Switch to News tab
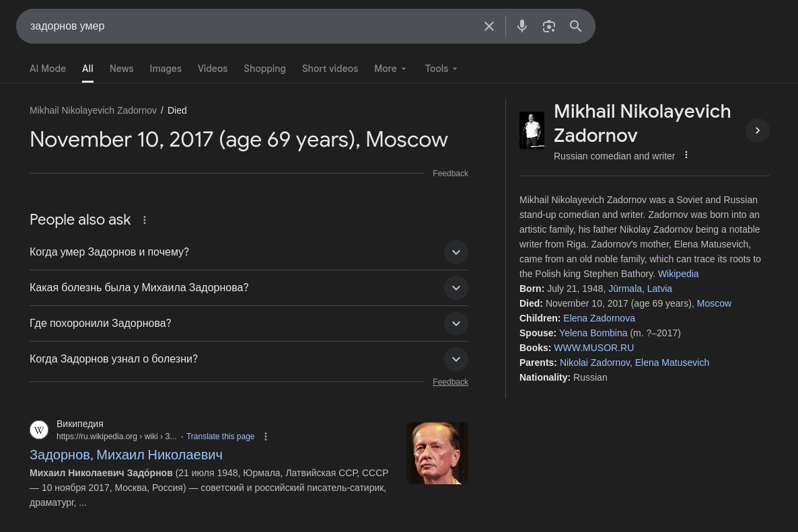Screen dimensions: 798x532 pos(121,69)
